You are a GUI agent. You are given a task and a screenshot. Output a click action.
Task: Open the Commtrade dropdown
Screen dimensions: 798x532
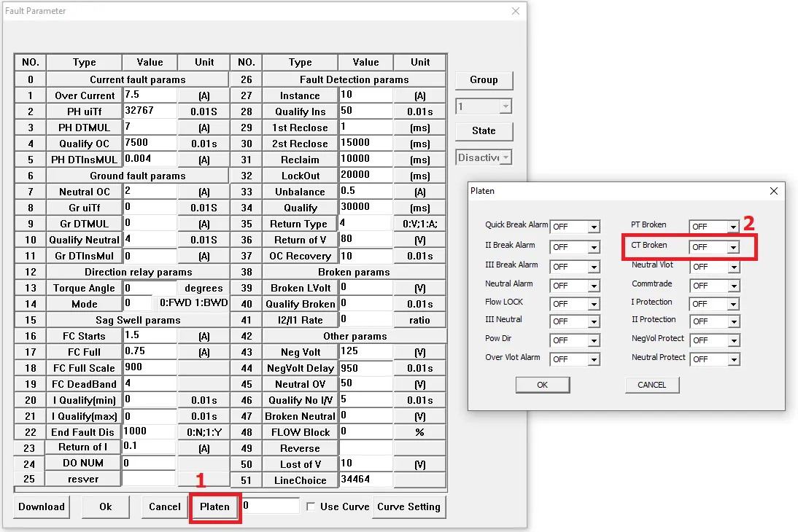(715, 286)
